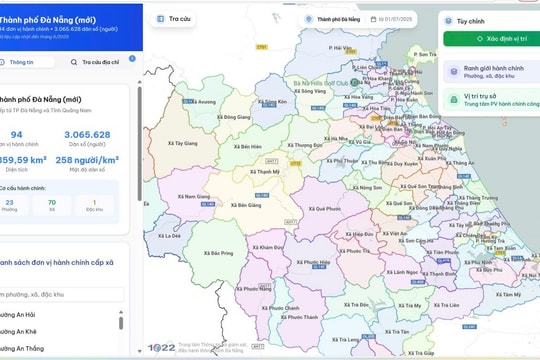Click the Xã Khâm Đức region on the map
540x360 pixels.
point(268,247)
